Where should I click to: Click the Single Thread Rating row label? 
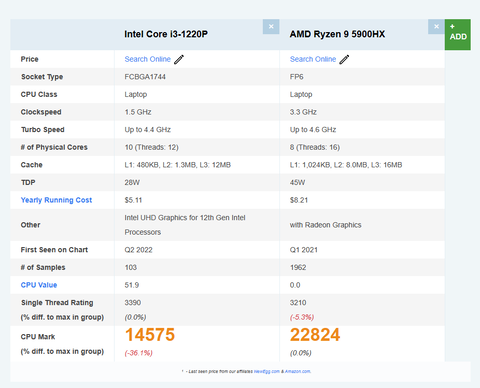[x=57, y=303]
